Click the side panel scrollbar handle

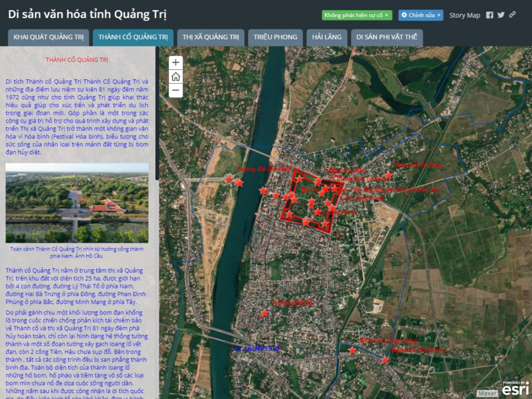click(157, 113)
